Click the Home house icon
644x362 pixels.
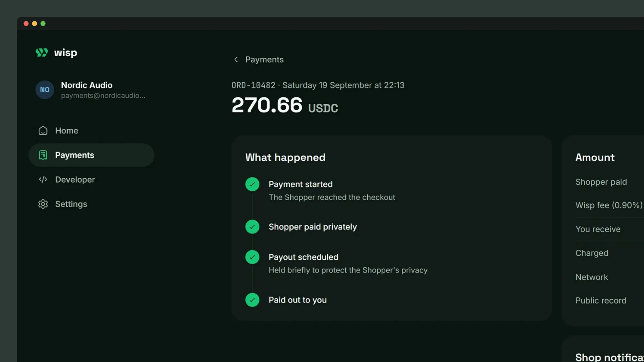click(43, 131)
